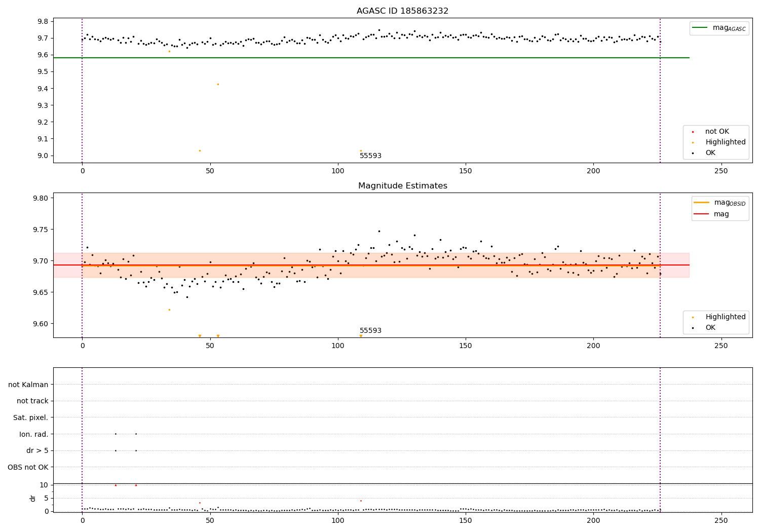This screenshot has width=760, height=532.
Task: Click the 9.75 y-tick in Magnitude Estimates plot
Action: click(x=41, y=230)
